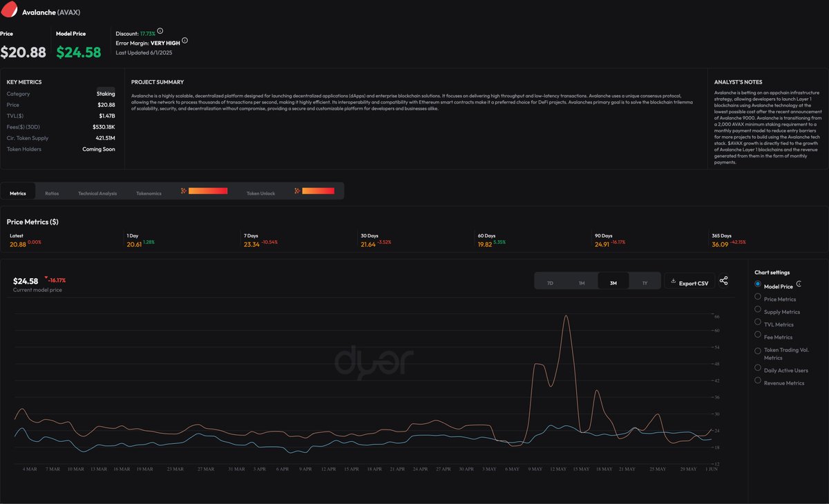Image resolution: width=829 pixels, height=504 pixels.
Task: Click the $530.18K fees value
Action: 104,127
